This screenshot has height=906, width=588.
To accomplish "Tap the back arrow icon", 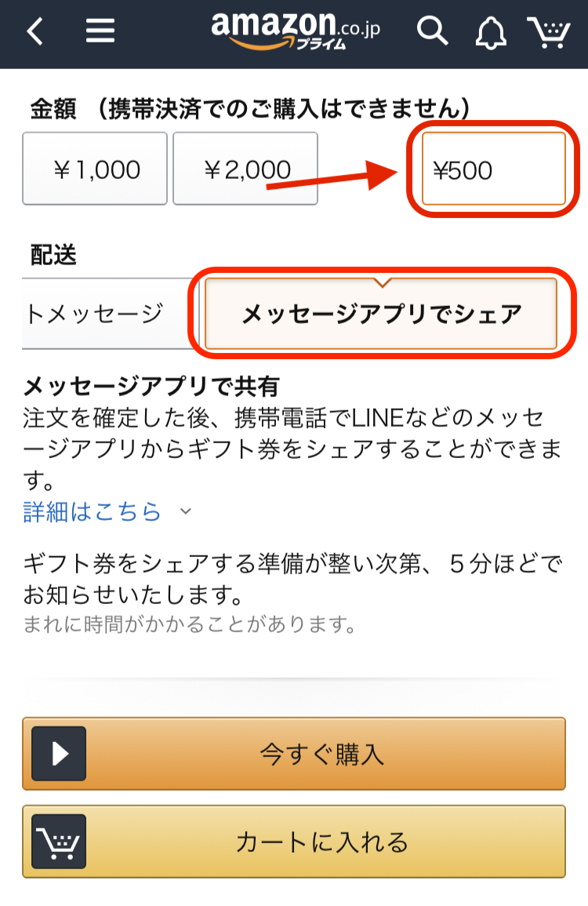I will pyautogui.click(x=35, y=31).
